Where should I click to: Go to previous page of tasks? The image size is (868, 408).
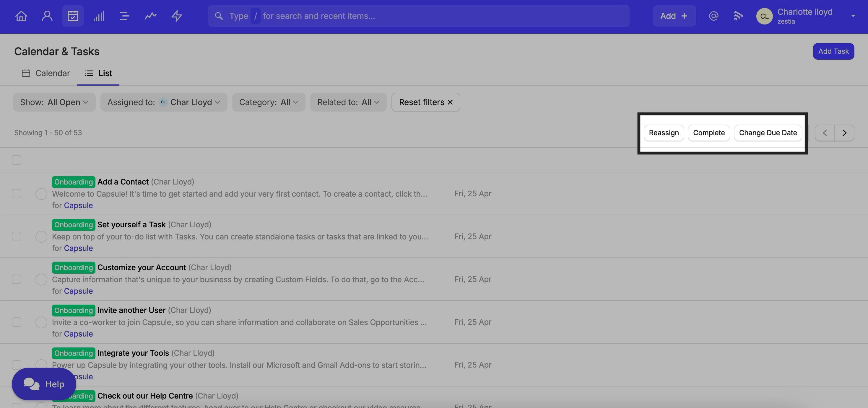pyautogui.click(x=825, y=133)
